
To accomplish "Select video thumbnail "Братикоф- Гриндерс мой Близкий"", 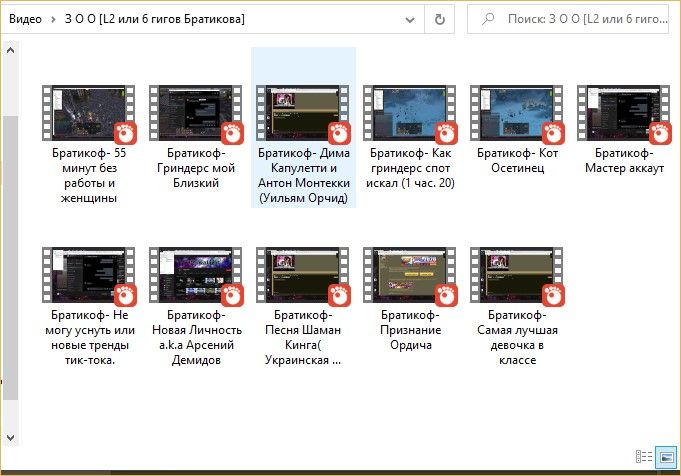I will (196, 113).
